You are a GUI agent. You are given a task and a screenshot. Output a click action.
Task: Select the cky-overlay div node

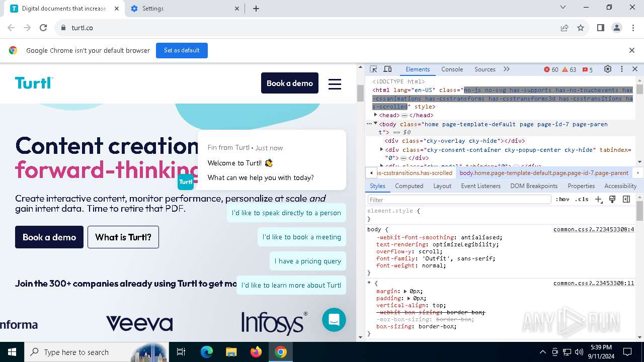tap(455, 141)
